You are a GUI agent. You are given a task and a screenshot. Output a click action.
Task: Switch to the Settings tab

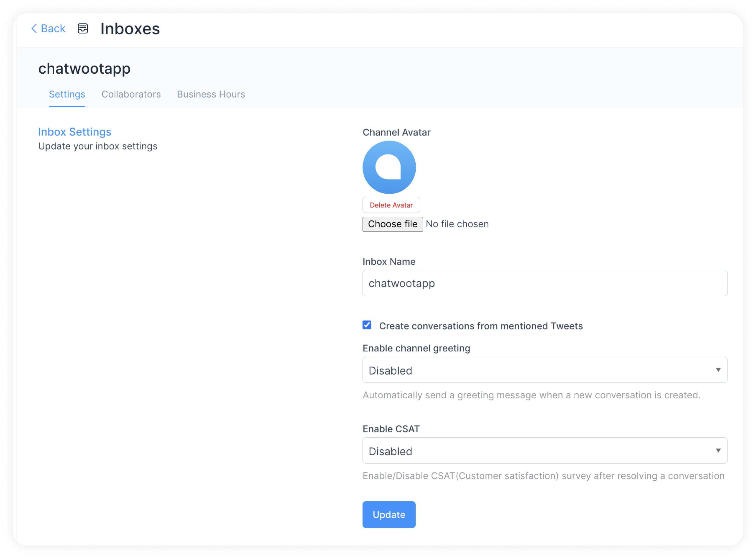(x=66, y=94)
